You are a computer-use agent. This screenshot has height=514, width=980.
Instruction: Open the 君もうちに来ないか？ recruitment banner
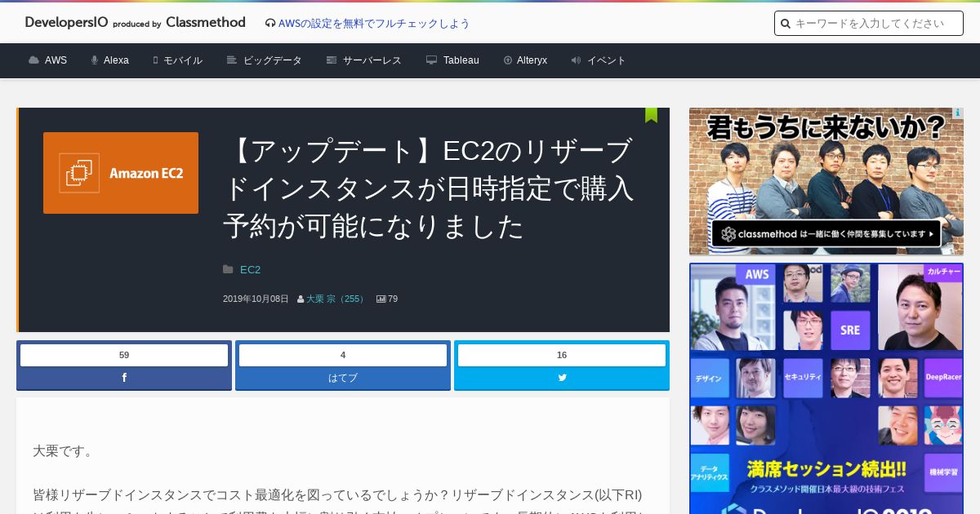826,181
